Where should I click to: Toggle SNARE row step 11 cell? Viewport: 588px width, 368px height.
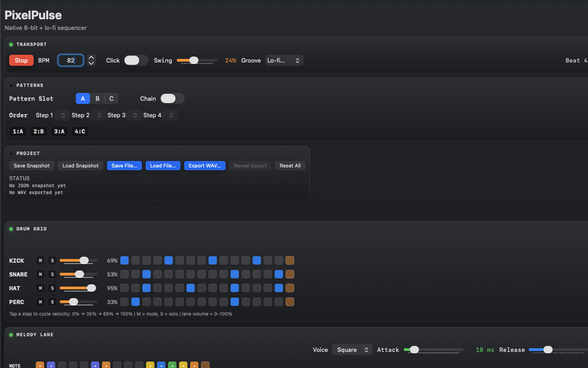pos(235,274)
